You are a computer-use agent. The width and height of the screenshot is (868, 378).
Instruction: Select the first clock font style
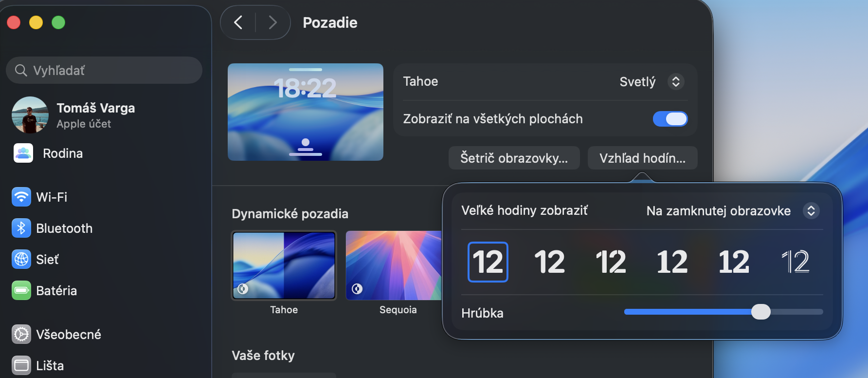click(488, 262)
